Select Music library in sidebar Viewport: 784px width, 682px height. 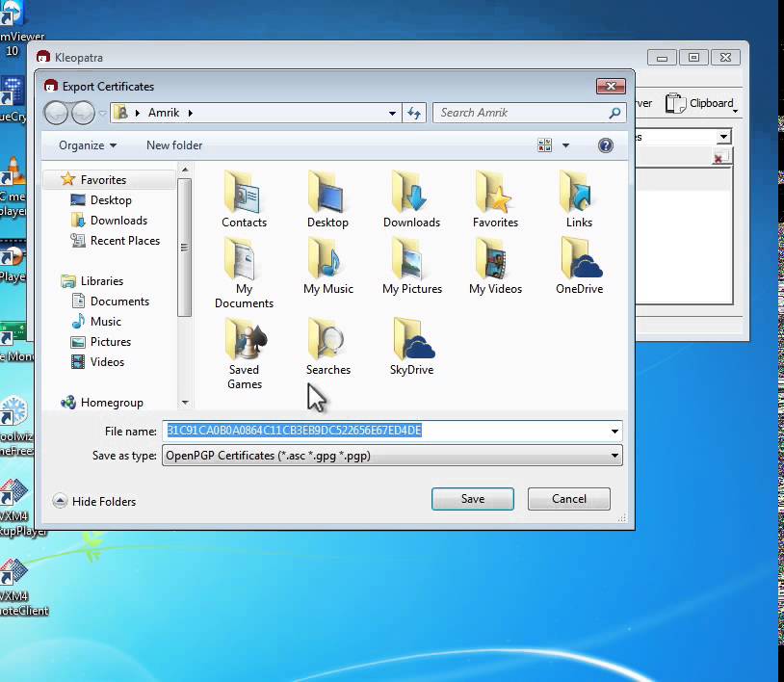[x=106, y=322]
